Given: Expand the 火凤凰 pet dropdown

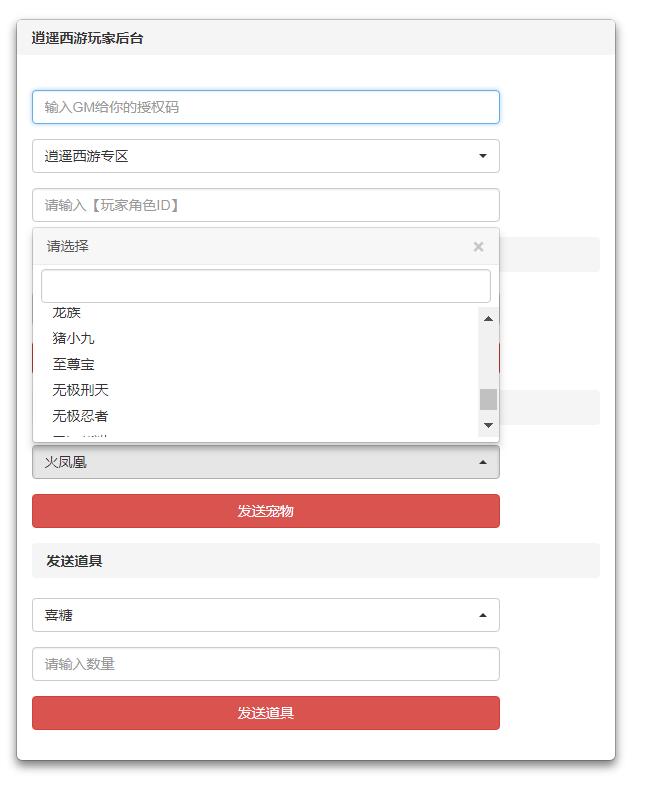Looking at the screenshot, I should pos(265,462).
